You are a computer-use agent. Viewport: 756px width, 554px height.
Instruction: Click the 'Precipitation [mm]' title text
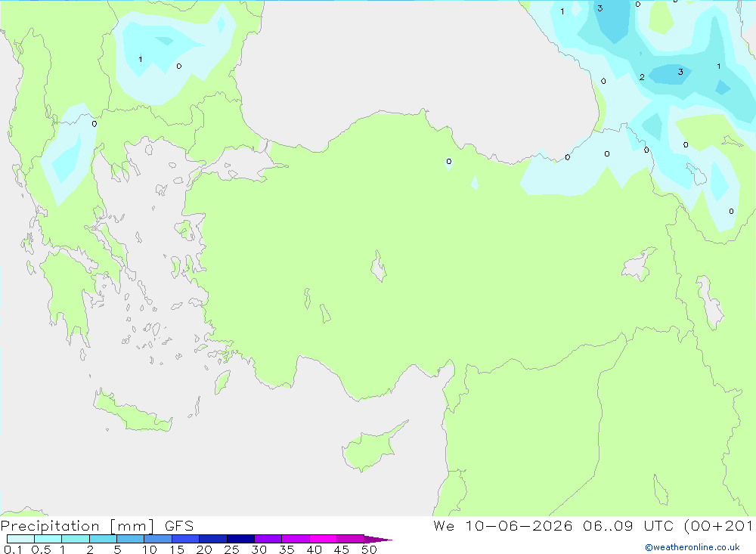coord(77,525)
